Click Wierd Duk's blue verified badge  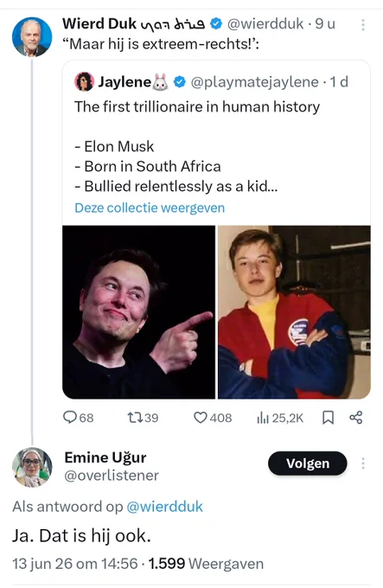pyautogui.click(x=216, y=23)
